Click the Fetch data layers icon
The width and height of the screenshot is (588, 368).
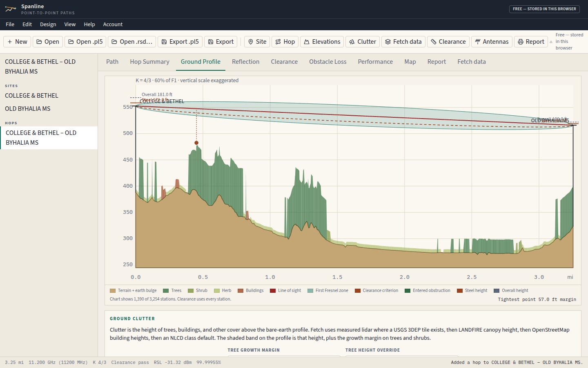point(388,42)
